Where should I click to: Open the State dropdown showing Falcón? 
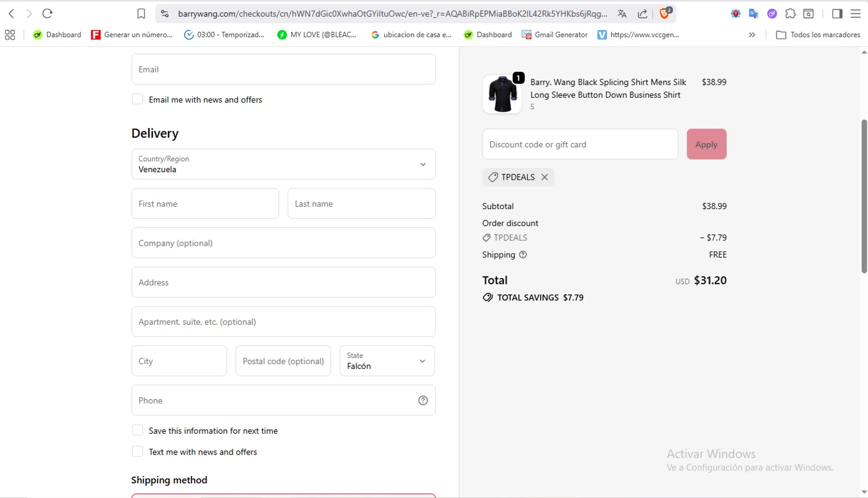tap(387, 361)
